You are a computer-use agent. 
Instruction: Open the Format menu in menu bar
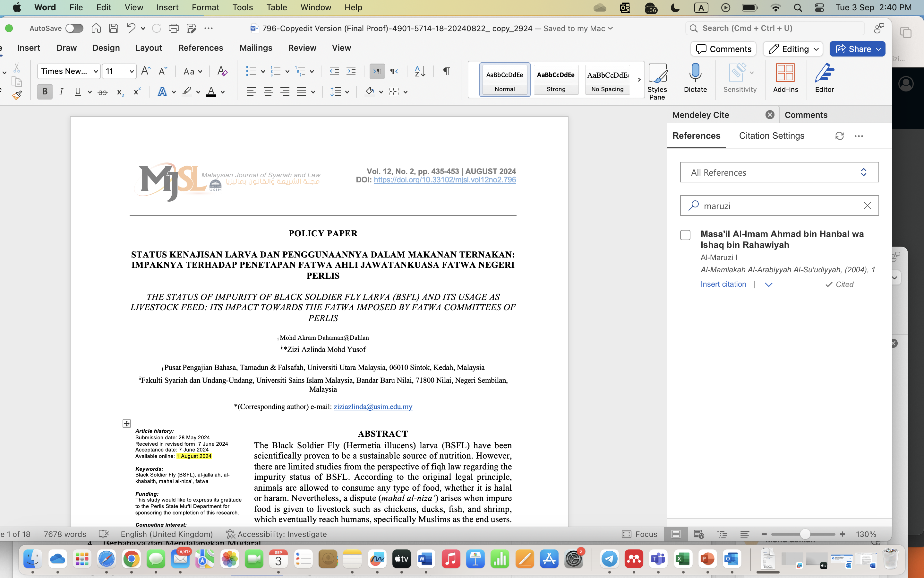[205, 7]
